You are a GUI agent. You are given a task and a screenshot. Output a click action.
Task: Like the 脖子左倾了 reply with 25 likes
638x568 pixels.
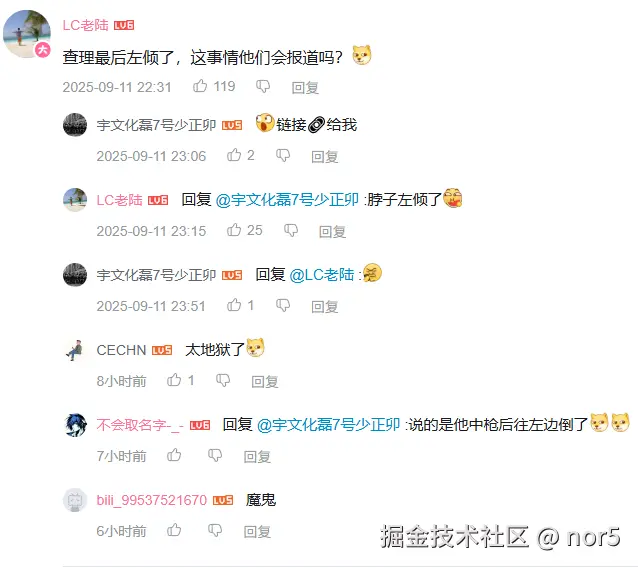click(x=234, y=230)
